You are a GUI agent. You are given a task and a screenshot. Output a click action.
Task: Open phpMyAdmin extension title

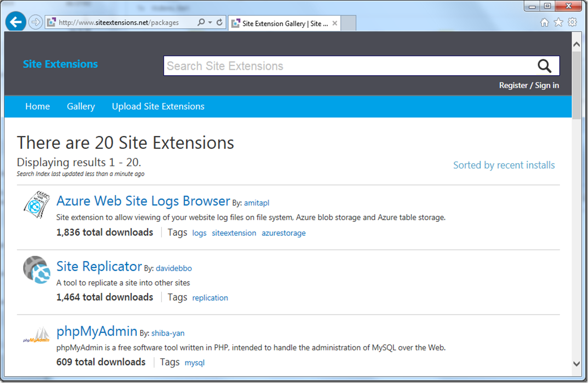coord(97,332)
